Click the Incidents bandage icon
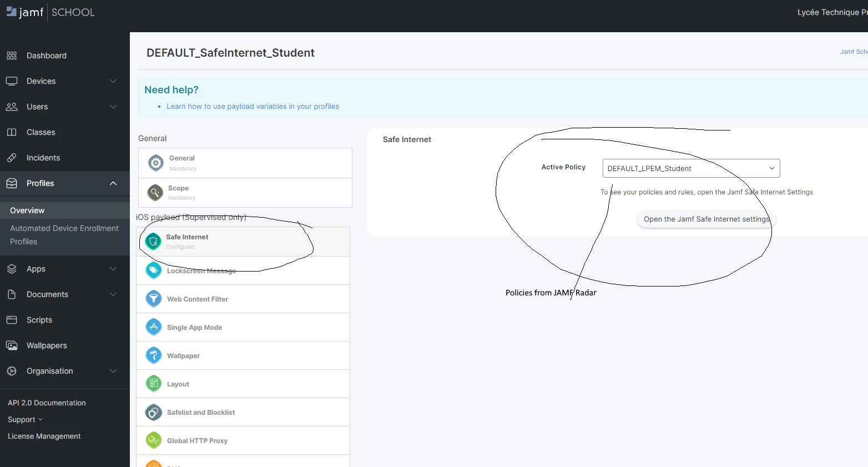868x467 pixels. click(12, 158)
